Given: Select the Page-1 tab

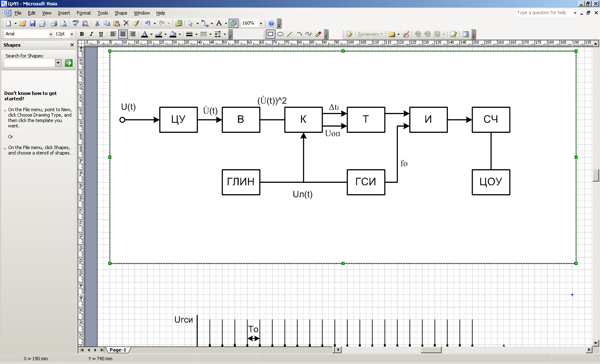Looking at the screenshot, I should 118,350.
